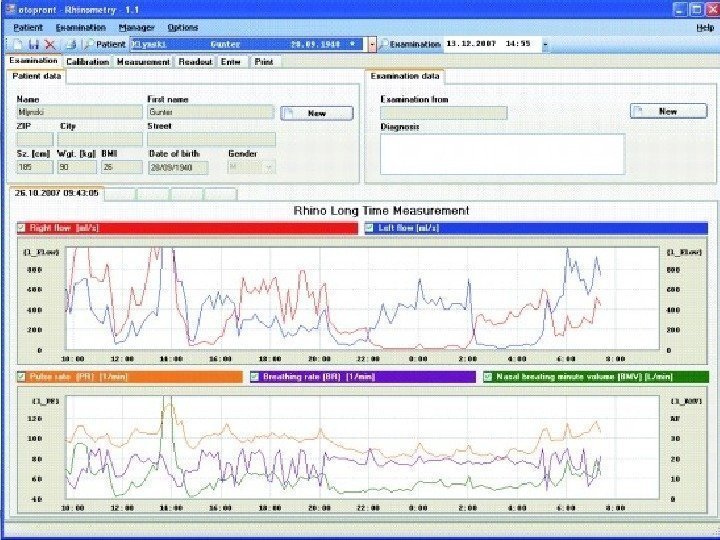Click inside the Diagnosis text box
The width and height of the screenshot is (720, 540).
click(502, 154)
